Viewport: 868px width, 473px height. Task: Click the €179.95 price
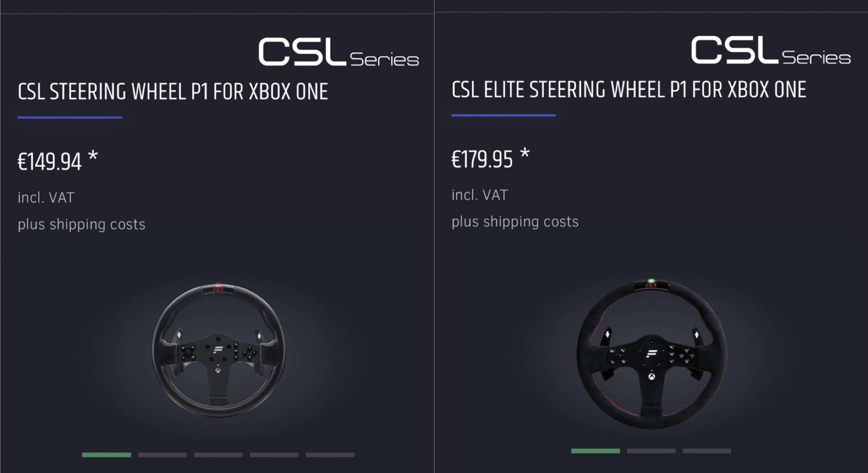click(482, 159)
